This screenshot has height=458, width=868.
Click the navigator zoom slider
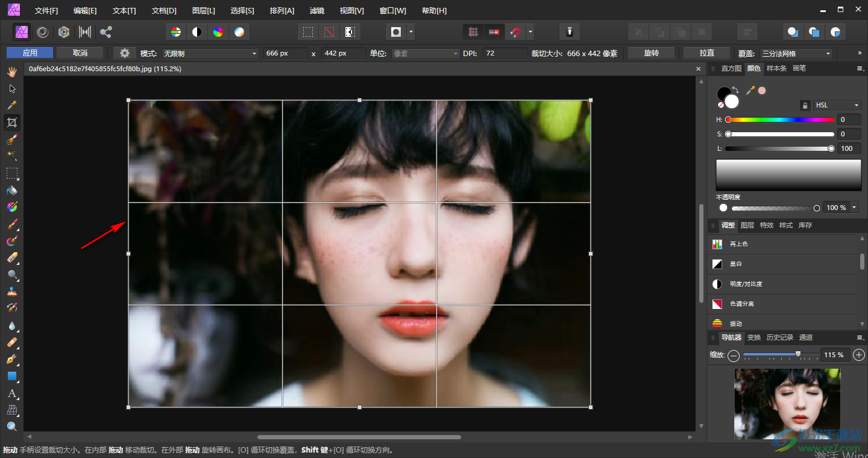(x=781, y=355)
